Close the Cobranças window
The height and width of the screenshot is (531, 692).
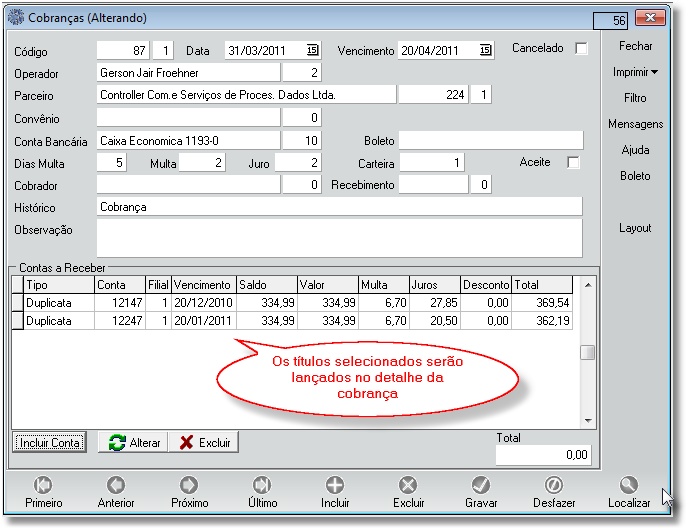(650, 18)
